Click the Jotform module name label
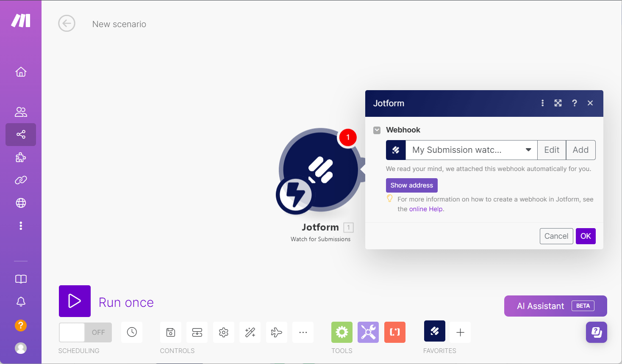622x364 pixels. coord(320,227)
